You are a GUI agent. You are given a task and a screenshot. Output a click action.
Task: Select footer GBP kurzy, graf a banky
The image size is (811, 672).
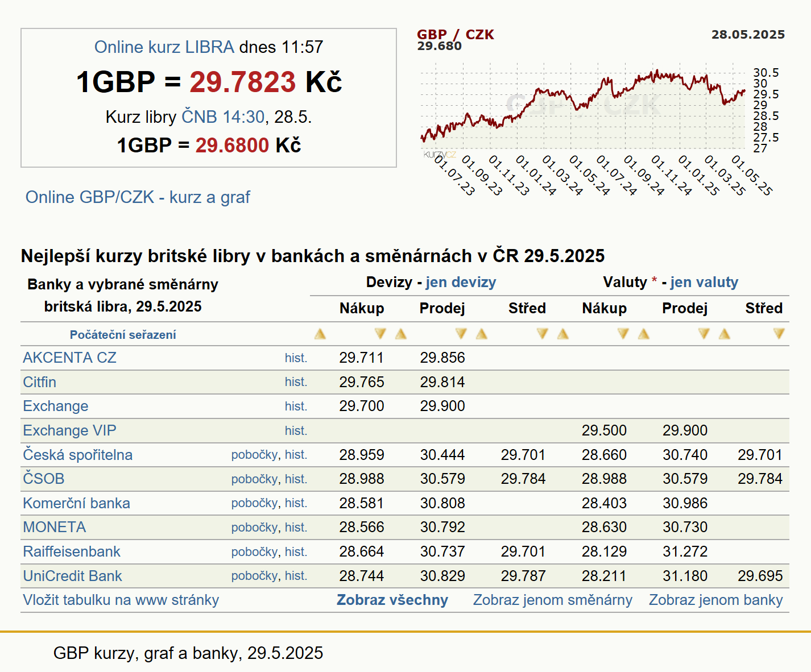(x=188, y=653)
